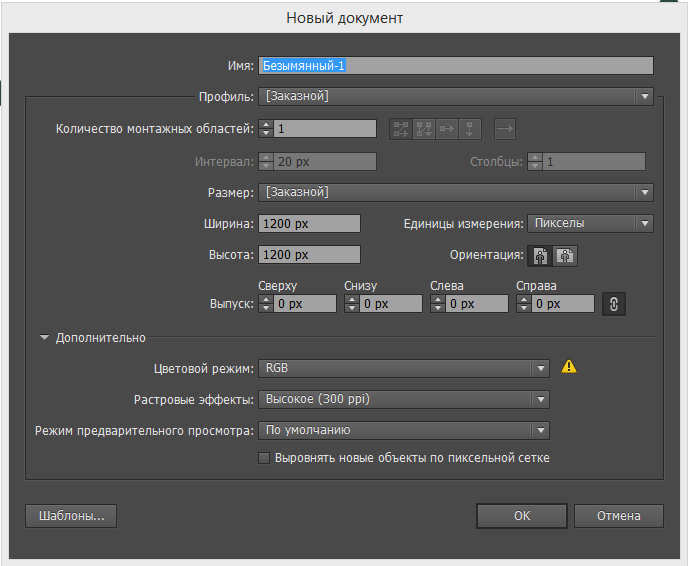Open the Профиль dropdown

point(456,96)
